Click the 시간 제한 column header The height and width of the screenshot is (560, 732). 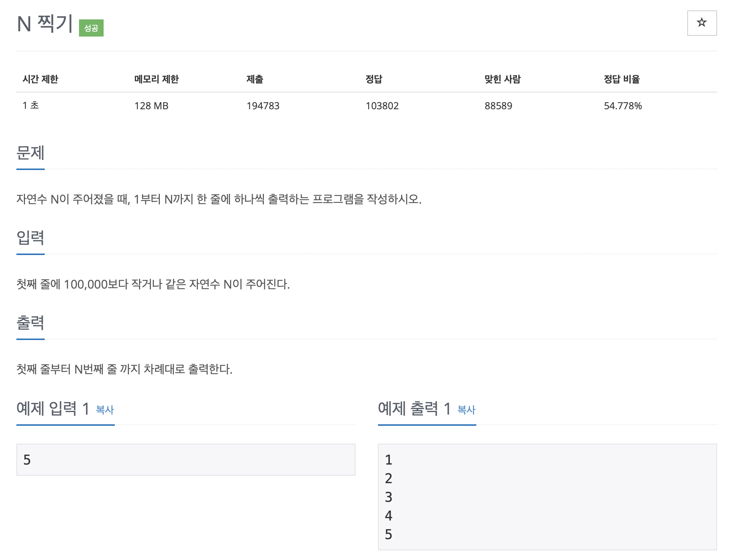point(40,79)
